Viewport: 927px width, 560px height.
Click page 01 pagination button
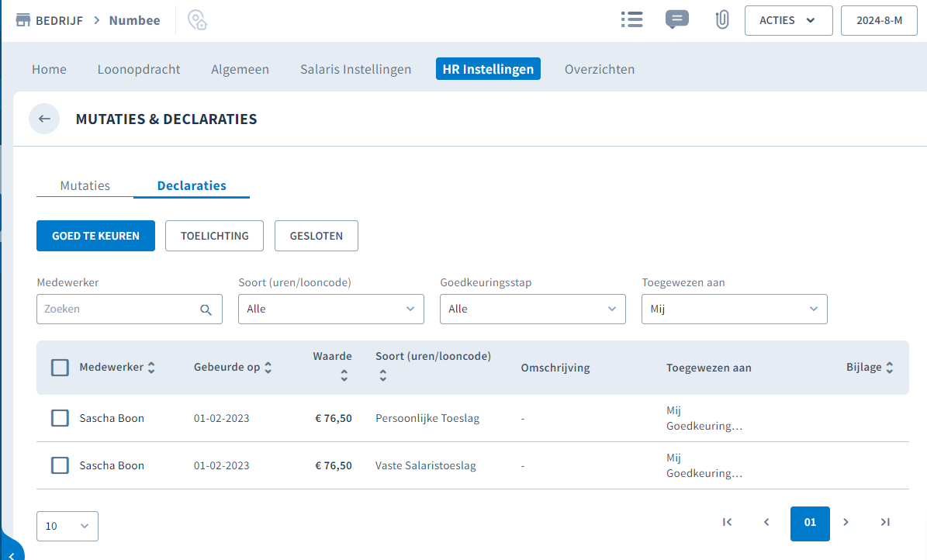(x=810, y=524)
